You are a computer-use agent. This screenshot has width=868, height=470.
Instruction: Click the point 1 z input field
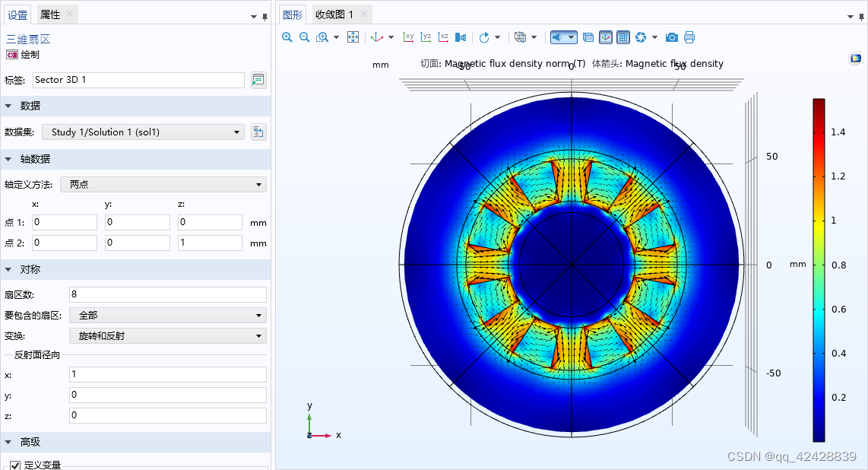[x=210, y=222]
